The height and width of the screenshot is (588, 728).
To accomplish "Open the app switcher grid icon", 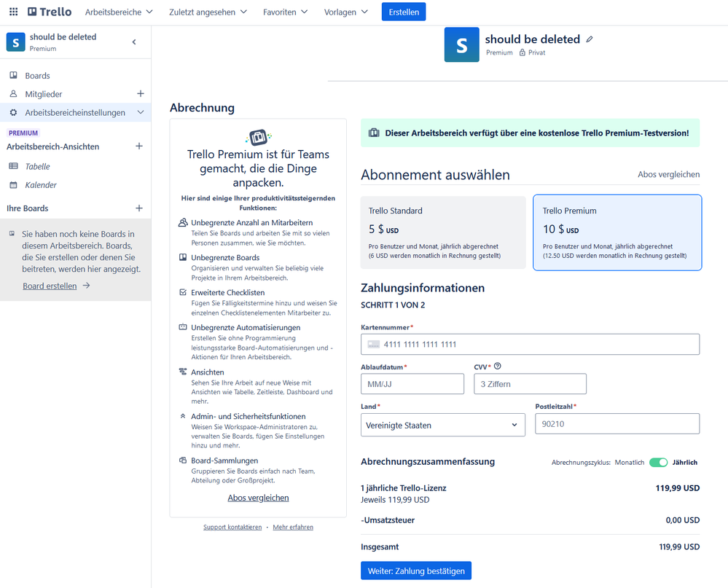I will 13,12.
